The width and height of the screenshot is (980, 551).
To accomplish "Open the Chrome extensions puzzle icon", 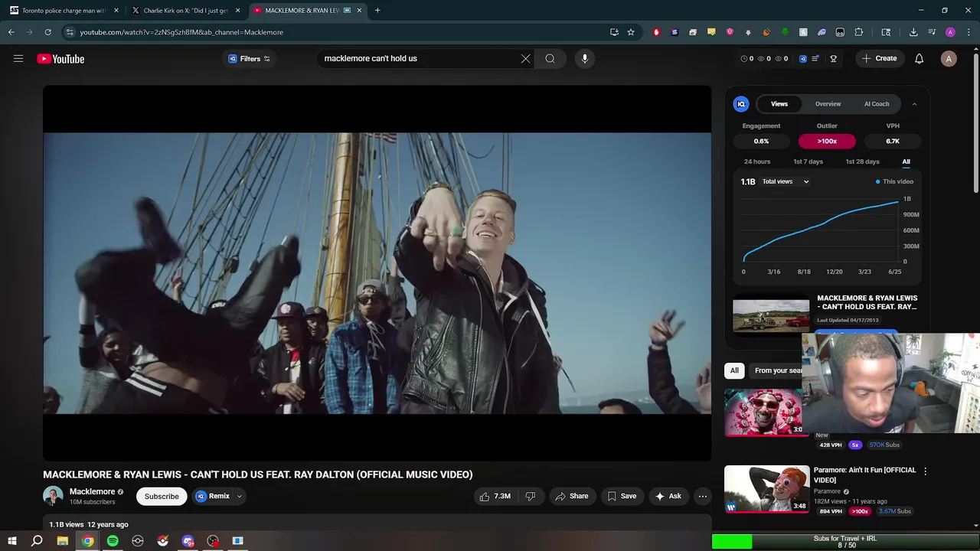I will click(858, 32).
